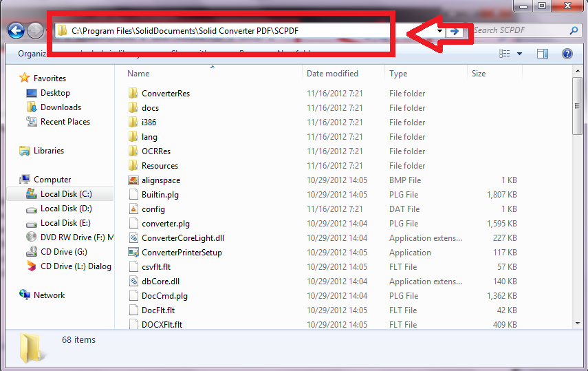This screenshot has height=371, width=588.
Task: Click the ConverterPrinterSetup application icon
Action: click(133, 253)
